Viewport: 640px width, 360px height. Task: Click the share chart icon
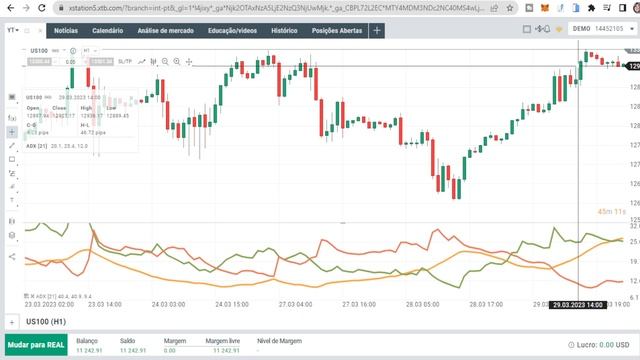click(x=12, y=257)
